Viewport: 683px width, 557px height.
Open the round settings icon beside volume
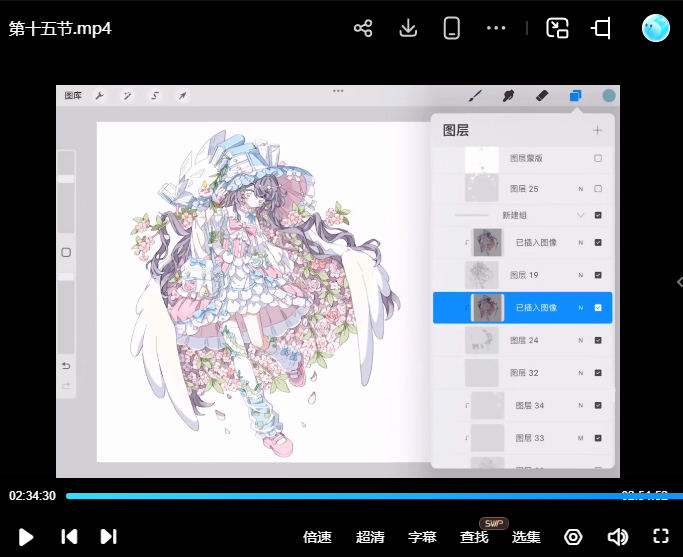(573, 537)
